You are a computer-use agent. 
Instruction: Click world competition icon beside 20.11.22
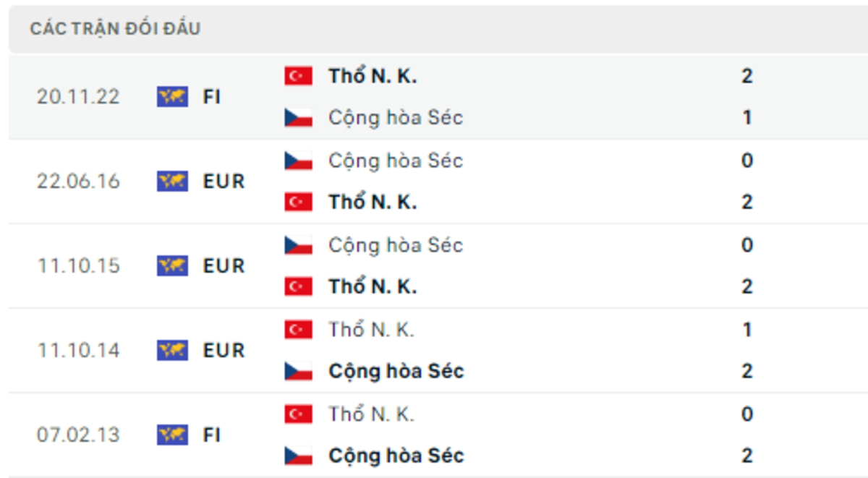(x=172, y=97)
